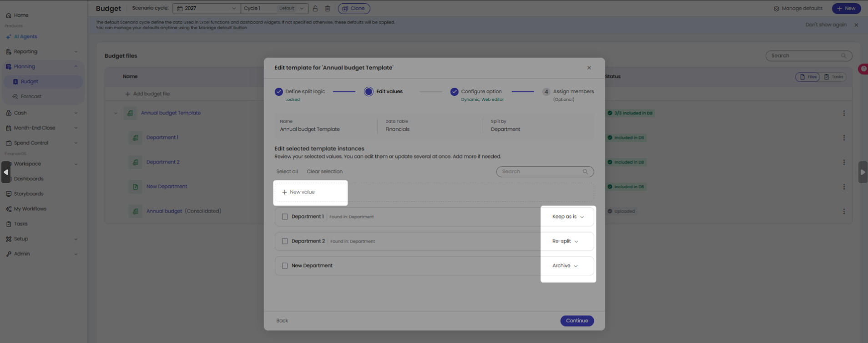Click the left-edge sidebar collapse arrow
Viewport: 868px width, 343px height.
(x=5, y=172)
